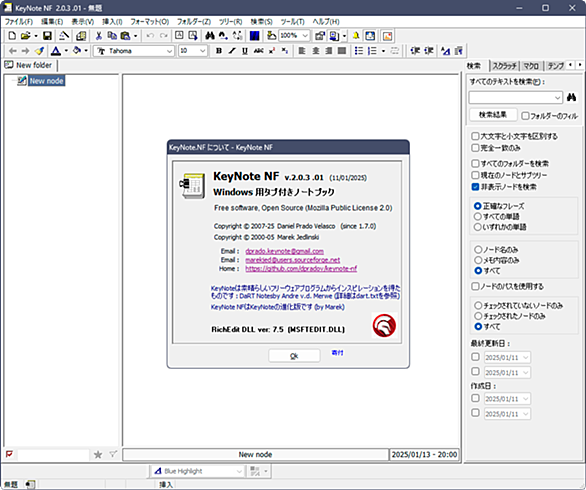
Task: Select New node in the tree
Action: pyautogui.click(x=46, y=81)
